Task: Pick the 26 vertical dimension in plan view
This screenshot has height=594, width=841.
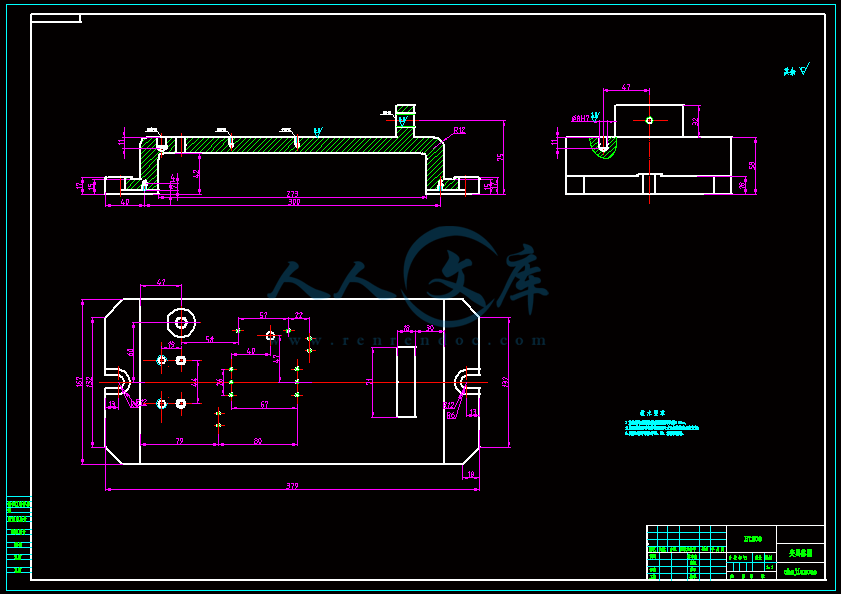Action: (x=219, y=383)
